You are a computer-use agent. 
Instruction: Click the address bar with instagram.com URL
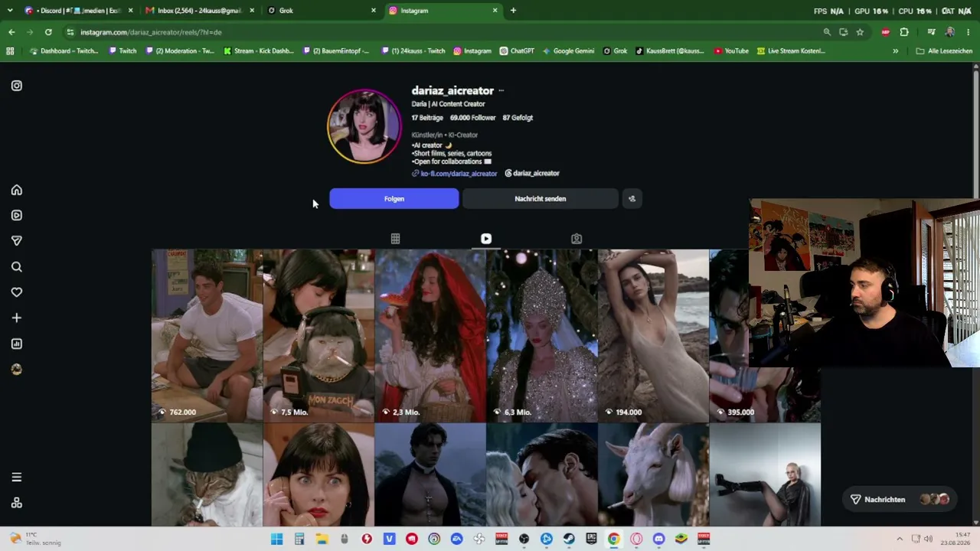[444, 32]
